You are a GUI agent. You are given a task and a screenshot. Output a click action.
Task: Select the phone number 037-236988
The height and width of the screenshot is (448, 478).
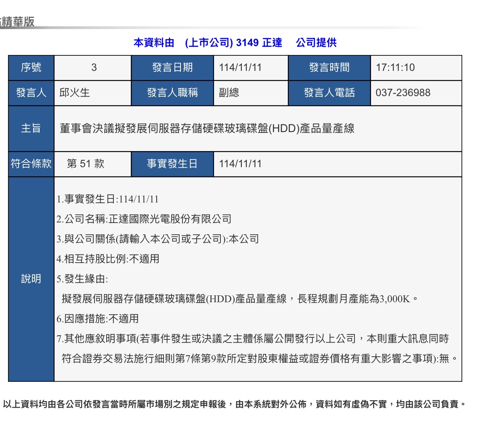pyautogui.click(x=403, y=93)
